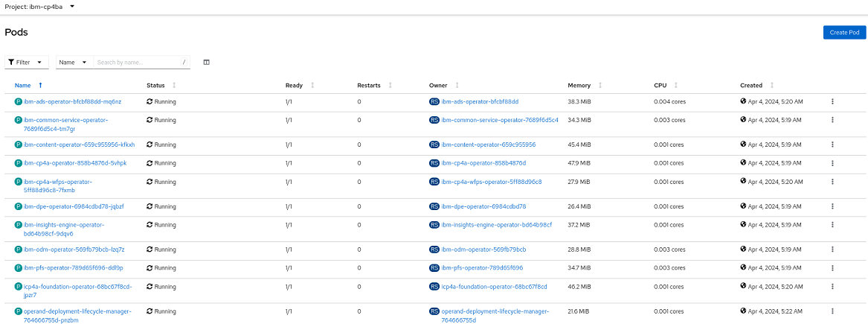Sort by Owner column sort icon
Viewport: 868px width, 324px height.
click(457, 86)
